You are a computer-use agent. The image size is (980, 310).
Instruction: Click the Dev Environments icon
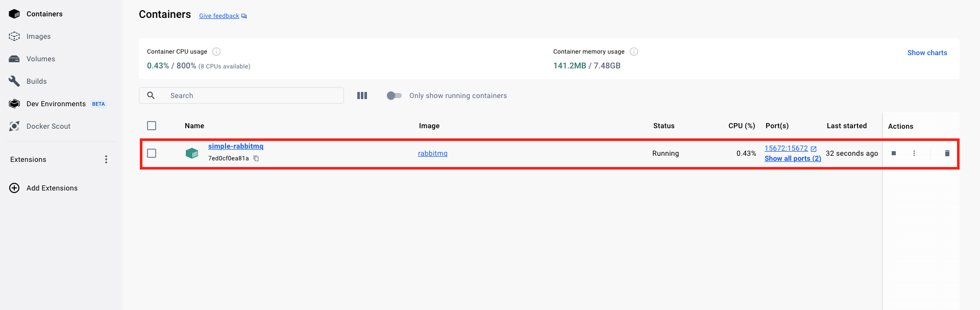[14, 104]
